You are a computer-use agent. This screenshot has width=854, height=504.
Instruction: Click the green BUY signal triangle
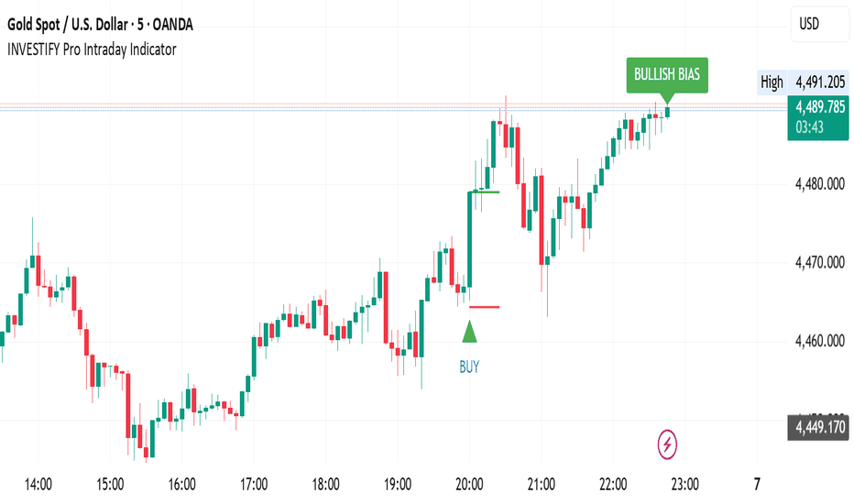point(469,332)
